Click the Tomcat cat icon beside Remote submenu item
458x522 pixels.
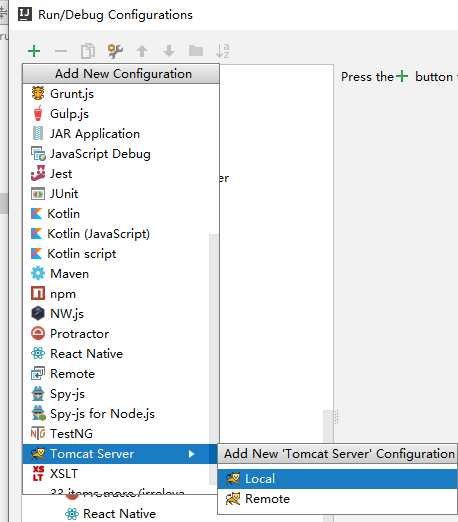[x=233, y=499]
